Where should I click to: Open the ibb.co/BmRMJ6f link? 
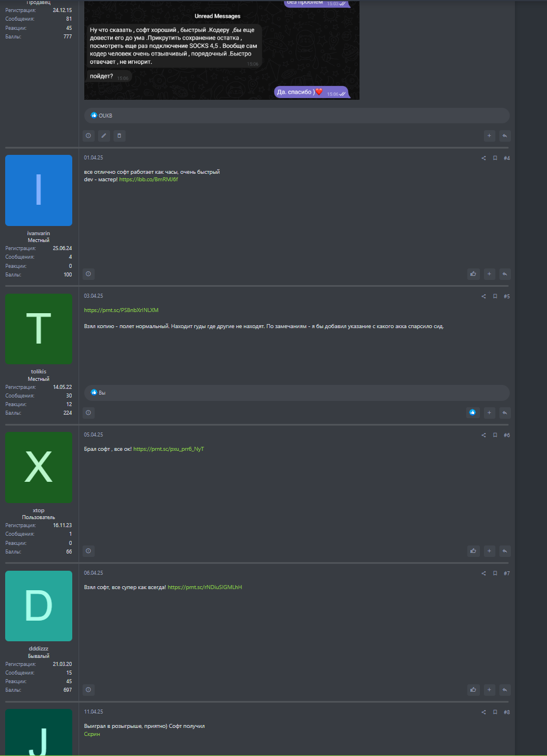tap(149, 180)
